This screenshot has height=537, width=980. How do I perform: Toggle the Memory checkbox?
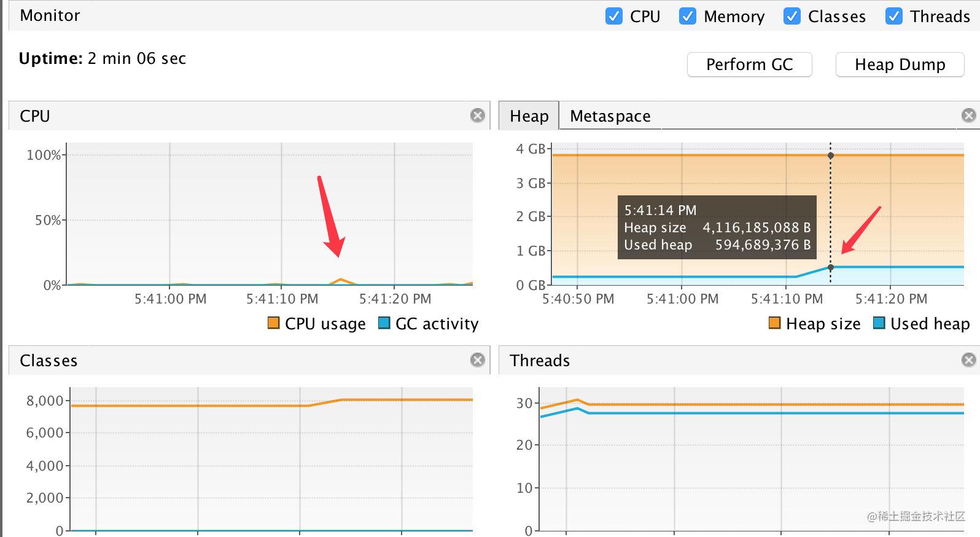[x=687, y=16]
